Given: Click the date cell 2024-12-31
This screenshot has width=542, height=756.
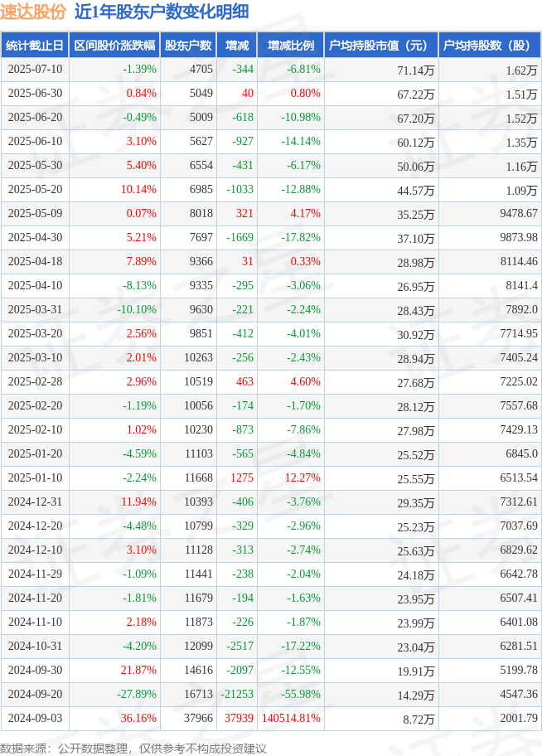Looking at the screenshot, I should (x=35, y=502).
